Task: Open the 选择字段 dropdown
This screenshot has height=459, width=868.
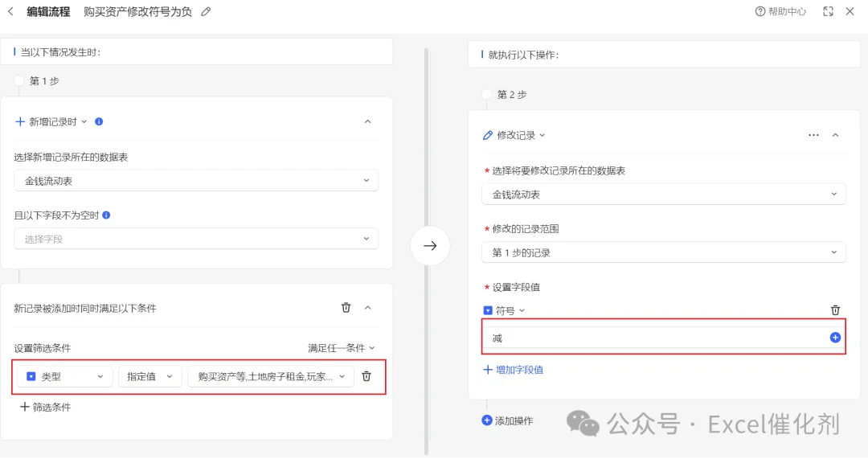Action: [196, 239]
